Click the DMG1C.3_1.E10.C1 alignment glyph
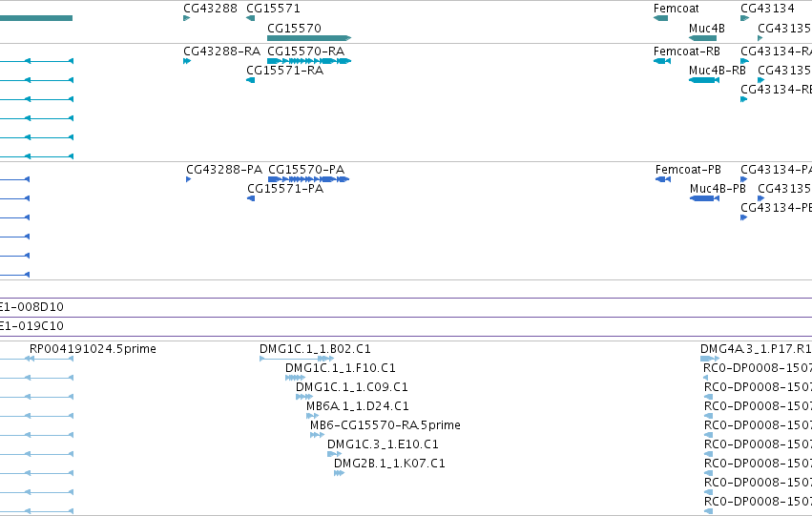The width and height of the screenshot is (812, 516). [x=335, y=454]
